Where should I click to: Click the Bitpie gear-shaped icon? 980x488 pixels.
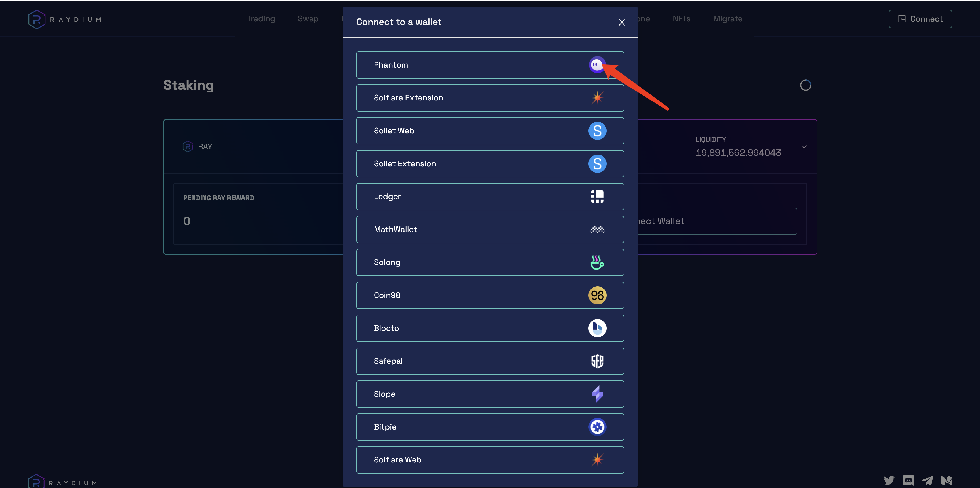(x=597, y=427)
